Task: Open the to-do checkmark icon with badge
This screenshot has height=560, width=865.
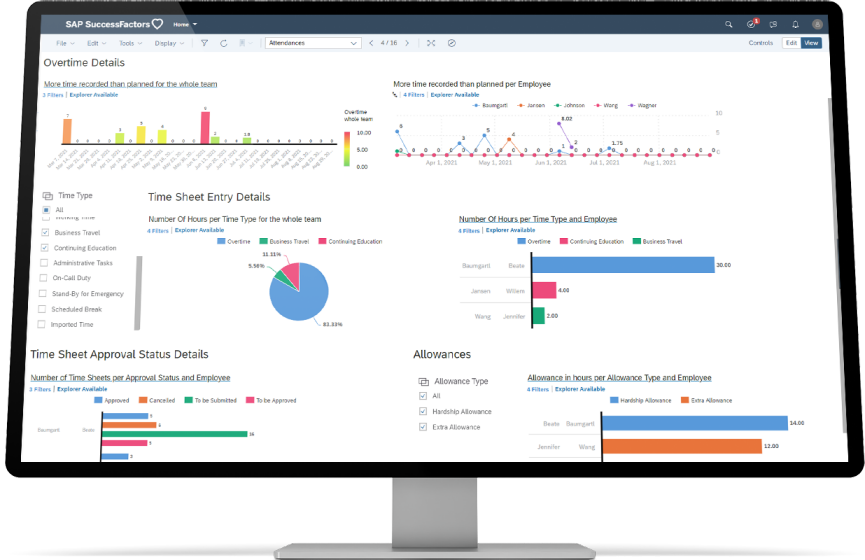Action: (x=752, y=23)
